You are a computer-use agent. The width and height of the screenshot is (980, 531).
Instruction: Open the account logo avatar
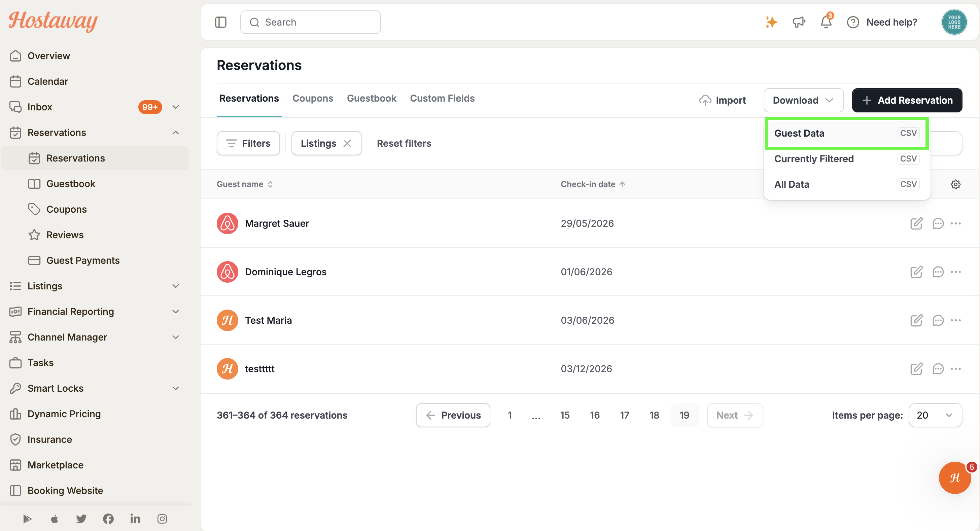tap(954, 22)
